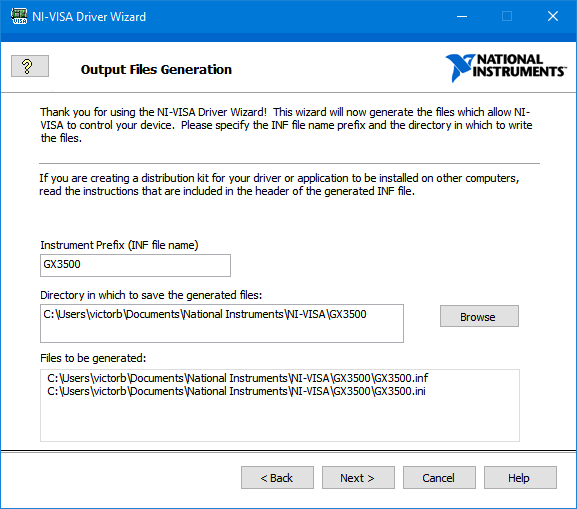
Task: Browse for an output directory
Action: tap(479, 316)
